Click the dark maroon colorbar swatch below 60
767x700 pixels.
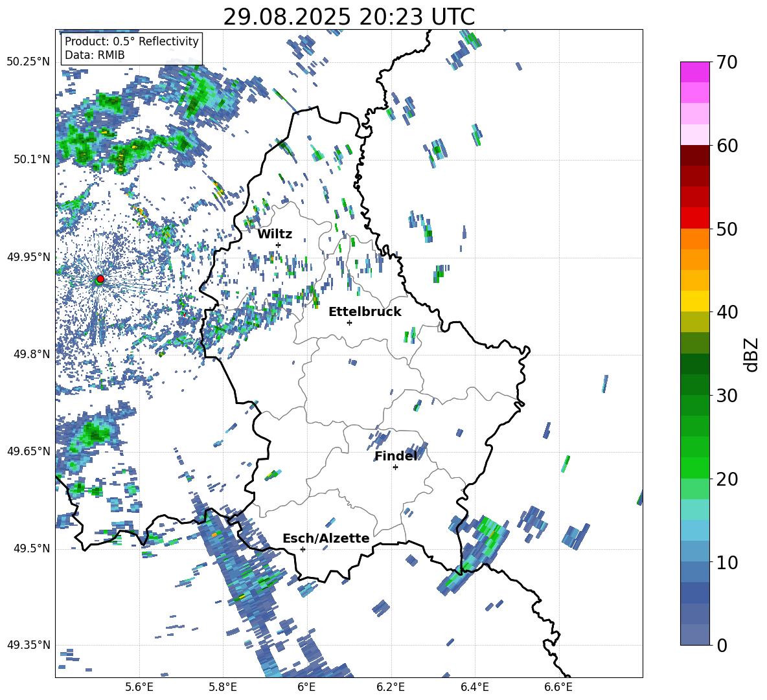click(x=694, y=155)
